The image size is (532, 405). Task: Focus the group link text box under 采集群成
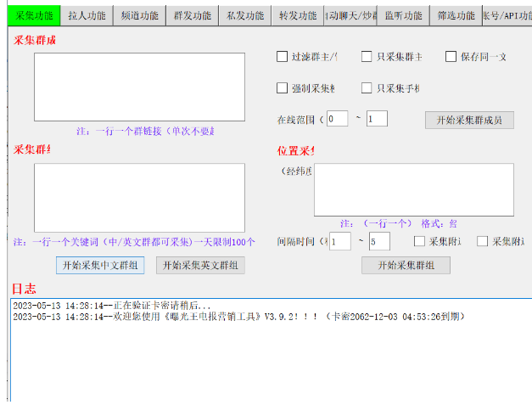click(x=139, y=87)
